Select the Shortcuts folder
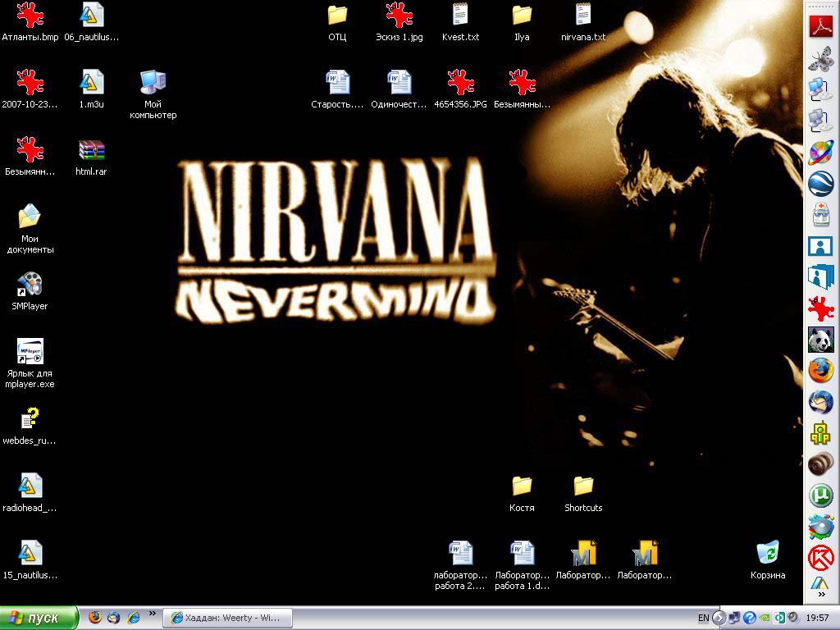 (583, 493)
